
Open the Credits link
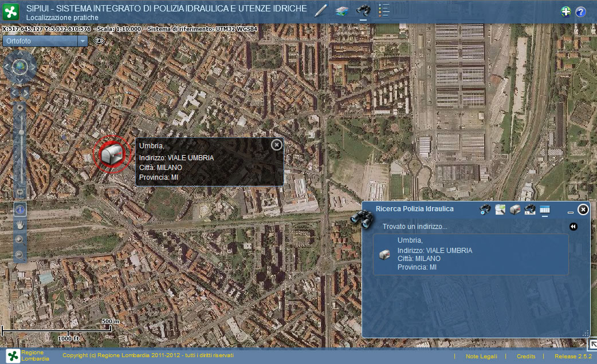[526, 357]
